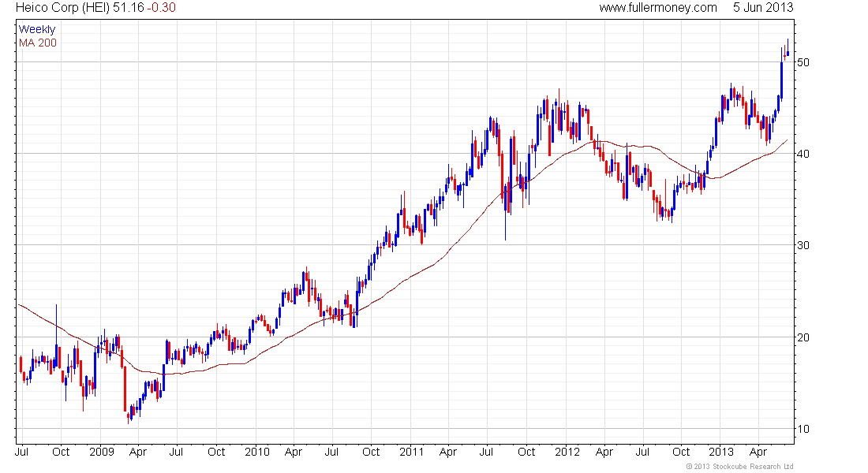Click the www.fullermoney.com text
The image size is (868, 473).
point(657,8)
